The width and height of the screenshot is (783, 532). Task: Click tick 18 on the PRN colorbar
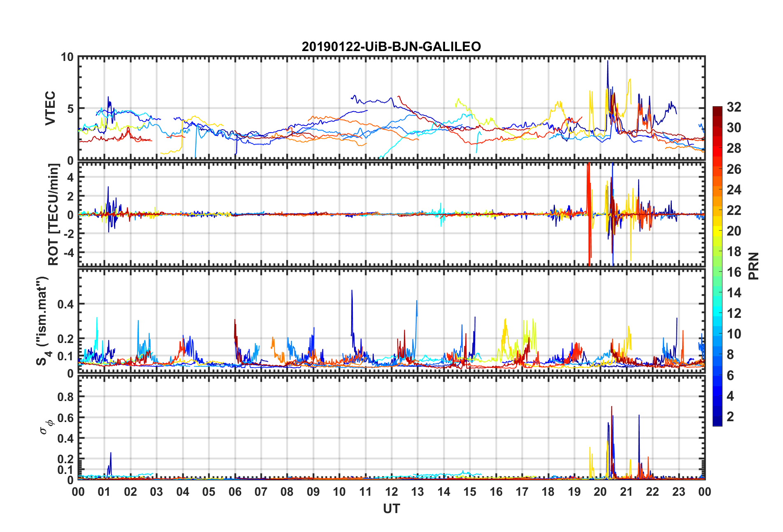tap(734, 252)
